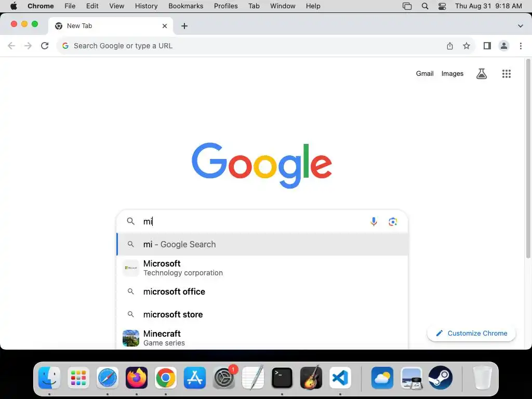Click the Chrome icon in the Dock
Image resolution: width=532 pixels, height=399 pixels.
pyautogui.click(x=166, y=378)
